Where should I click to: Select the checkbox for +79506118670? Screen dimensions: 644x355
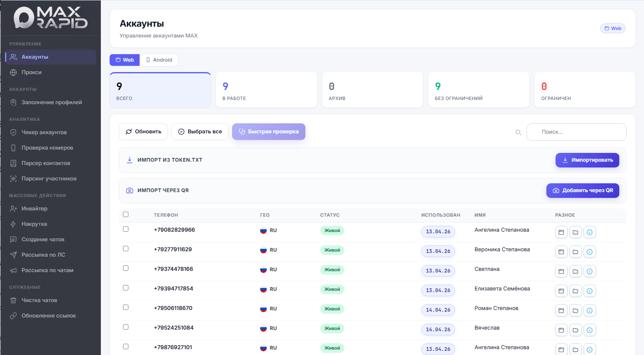pyautogui.click(x=126, y=307)
